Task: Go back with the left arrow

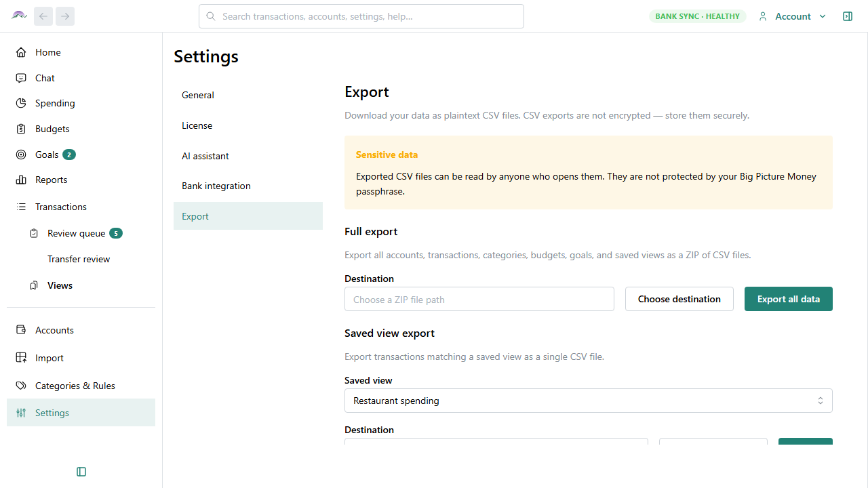Action: 43,16
